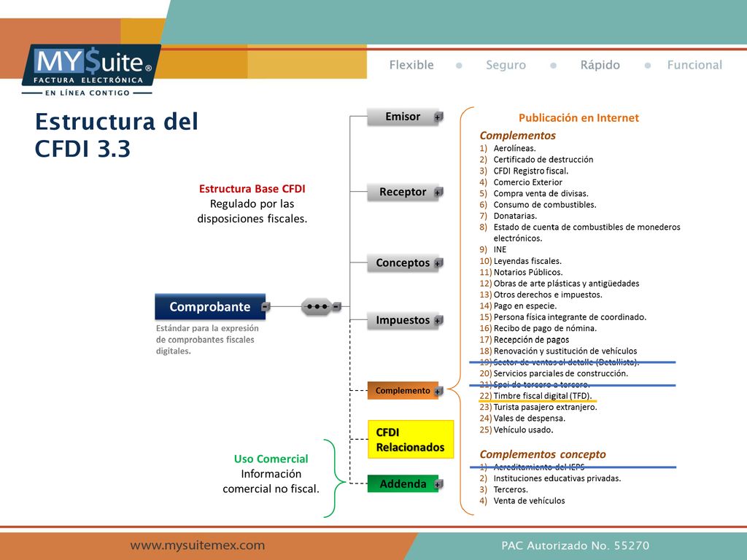Screen dimensions: 747x560
Task: Click 'Regulado por las disposiciones fiscales.' text
Action: point(252,211)
